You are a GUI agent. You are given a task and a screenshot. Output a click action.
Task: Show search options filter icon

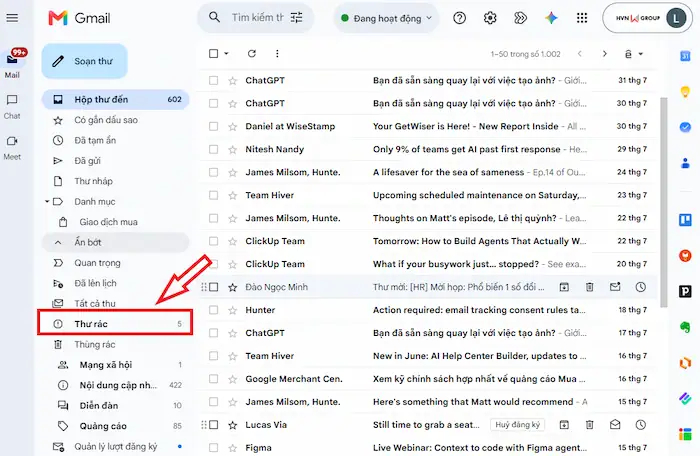click(296, 18)
